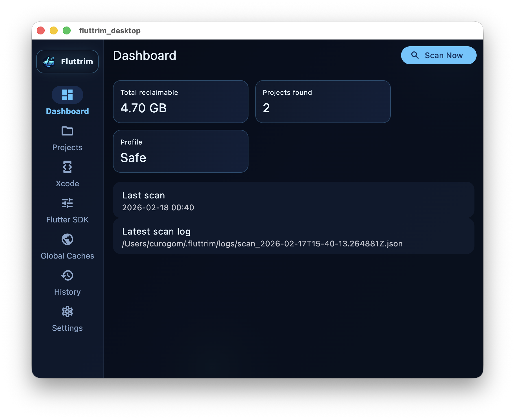Screen dimensions: 515x420
Task: Select the Dashboard page title
Action: point(145,56)
